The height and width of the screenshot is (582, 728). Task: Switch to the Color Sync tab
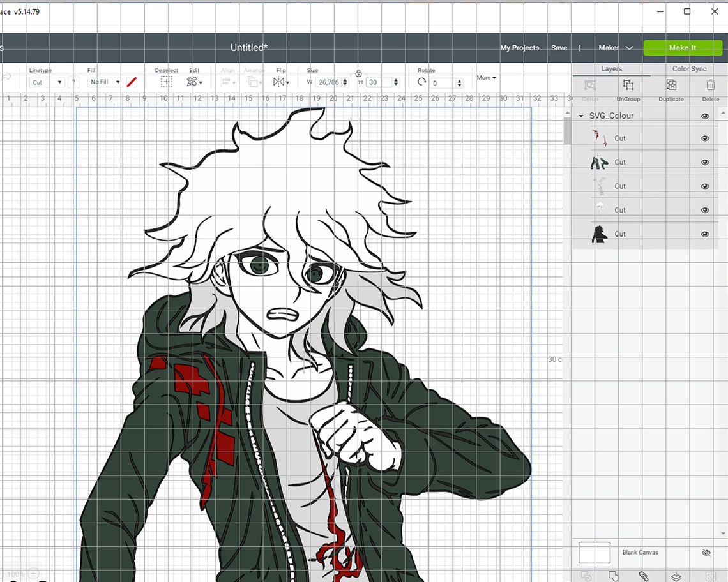tap(689, 69)
